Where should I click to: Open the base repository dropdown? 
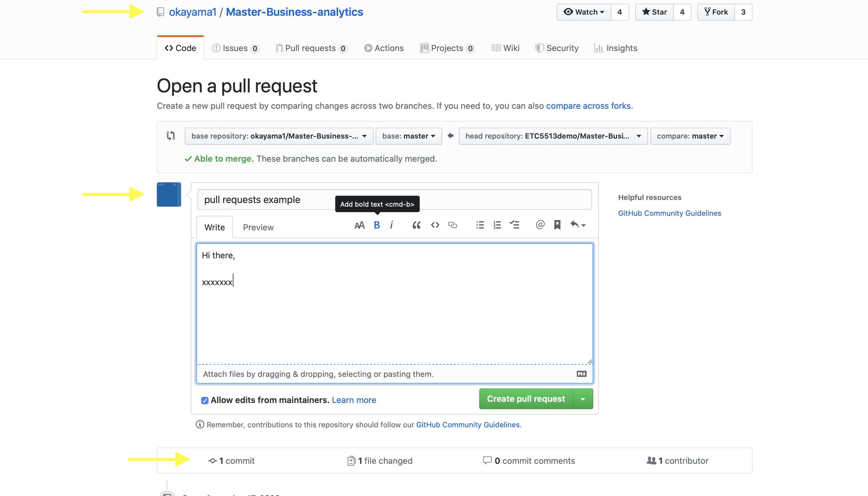click(x=279, y=136)
